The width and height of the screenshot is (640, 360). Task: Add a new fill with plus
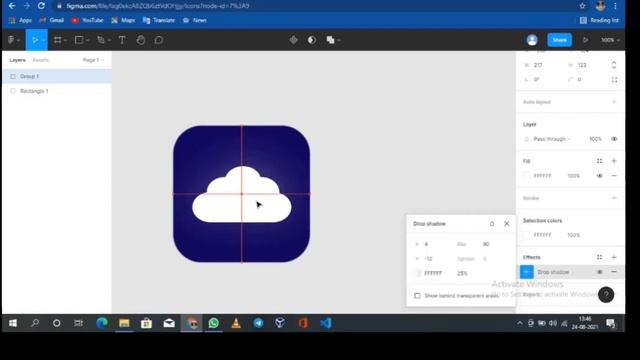[x=614, y=161]
